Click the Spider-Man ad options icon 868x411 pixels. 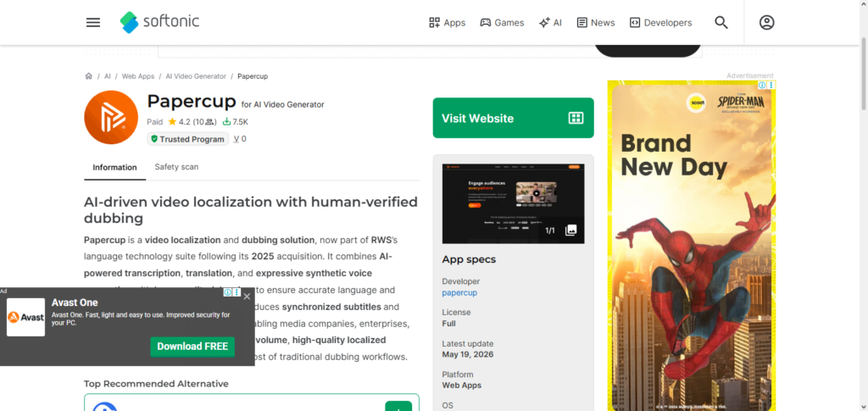pyautogui.click(x=771, y=86)
